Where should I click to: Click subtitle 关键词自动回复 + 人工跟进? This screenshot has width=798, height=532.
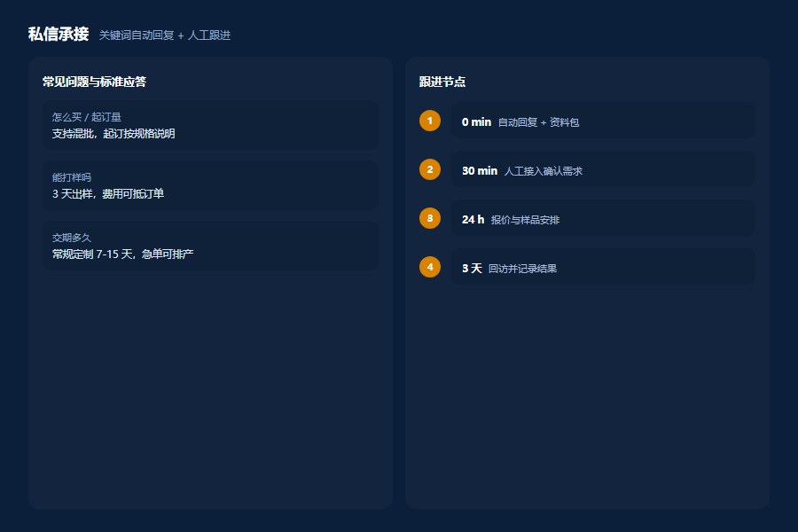[165, 35]
